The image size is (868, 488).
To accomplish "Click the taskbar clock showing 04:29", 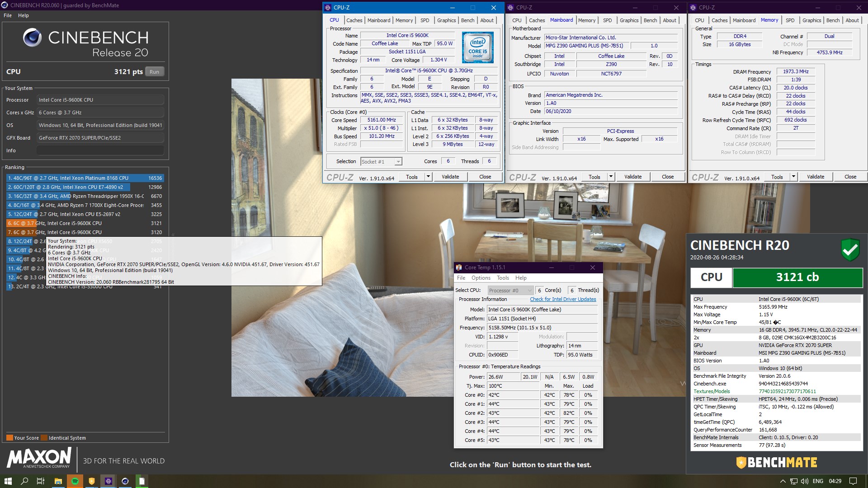I will 835,481.
